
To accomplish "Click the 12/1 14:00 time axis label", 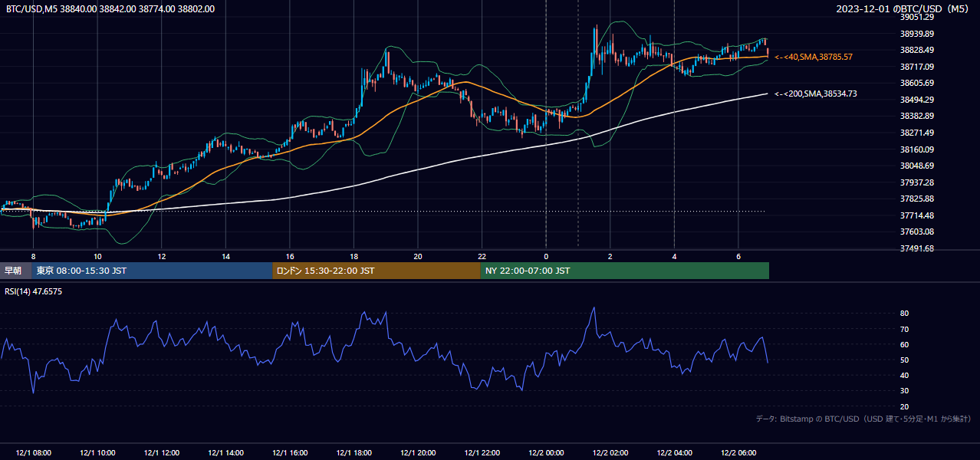I will (x=225, y=453).
